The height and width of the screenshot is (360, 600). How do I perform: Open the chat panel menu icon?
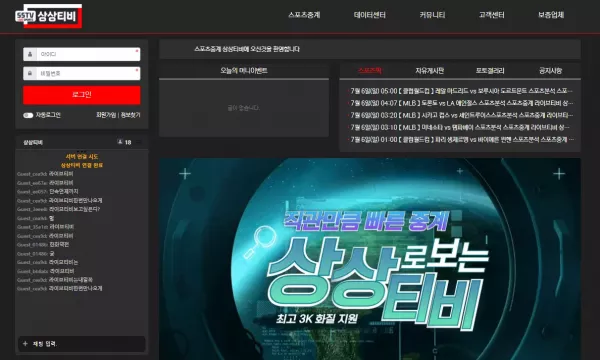tap(139, 142)
